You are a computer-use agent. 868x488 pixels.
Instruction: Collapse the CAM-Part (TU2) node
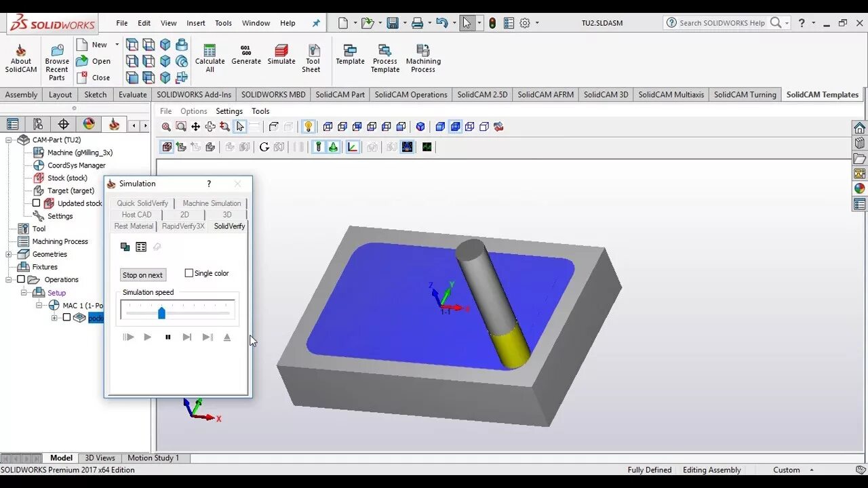pos(9,140)
